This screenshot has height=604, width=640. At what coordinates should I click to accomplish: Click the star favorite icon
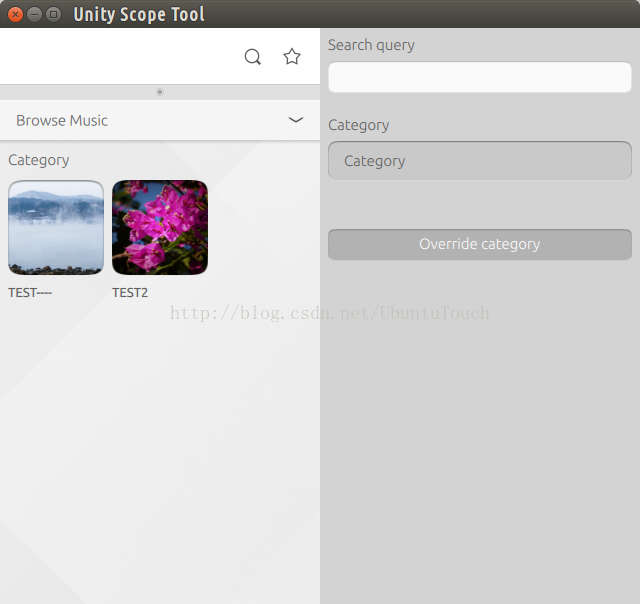pos(292,56)
